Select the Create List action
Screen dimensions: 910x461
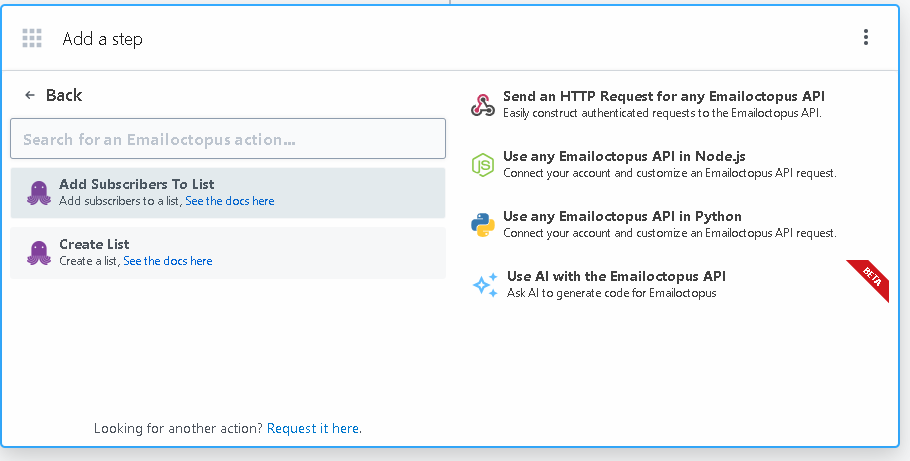pyautogui.click(x=228, y=253)
